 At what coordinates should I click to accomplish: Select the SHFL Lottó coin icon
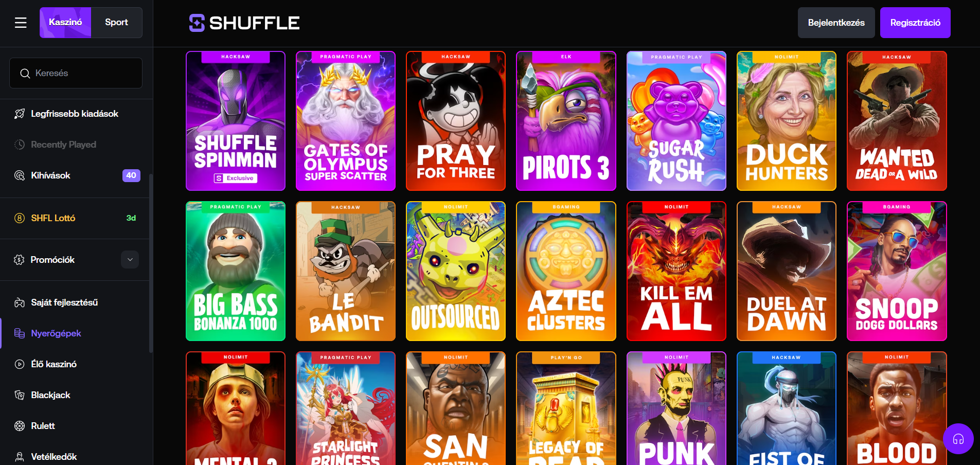pos(20,218)
